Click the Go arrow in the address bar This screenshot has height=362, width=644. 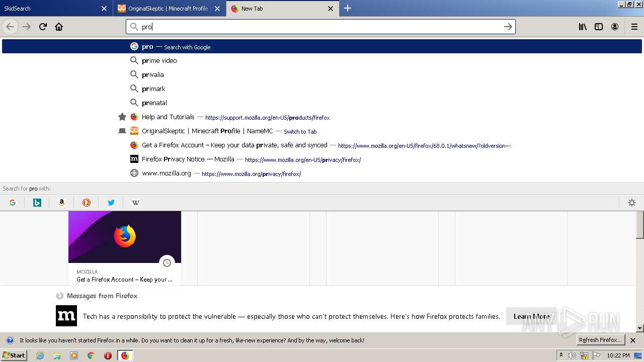pyautogui.click(x=508, y=27)
